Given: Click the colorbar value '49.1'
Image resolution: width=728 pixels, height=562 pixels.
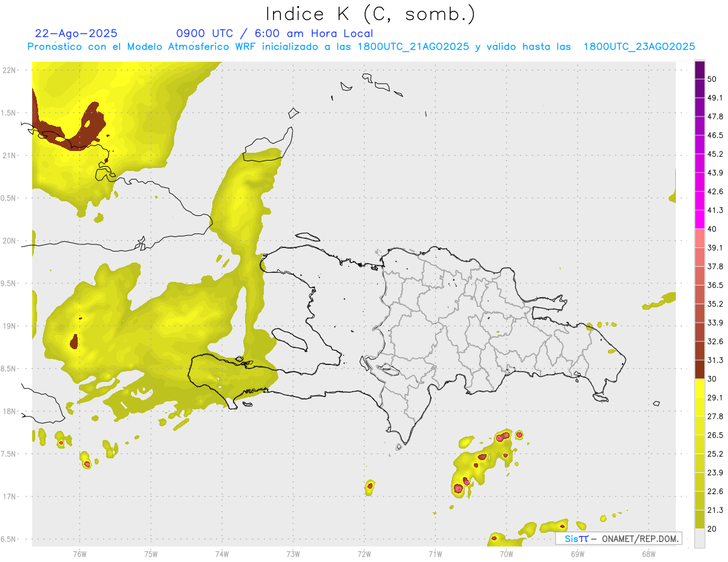Looking at the screenshot, I should (715, 98).
